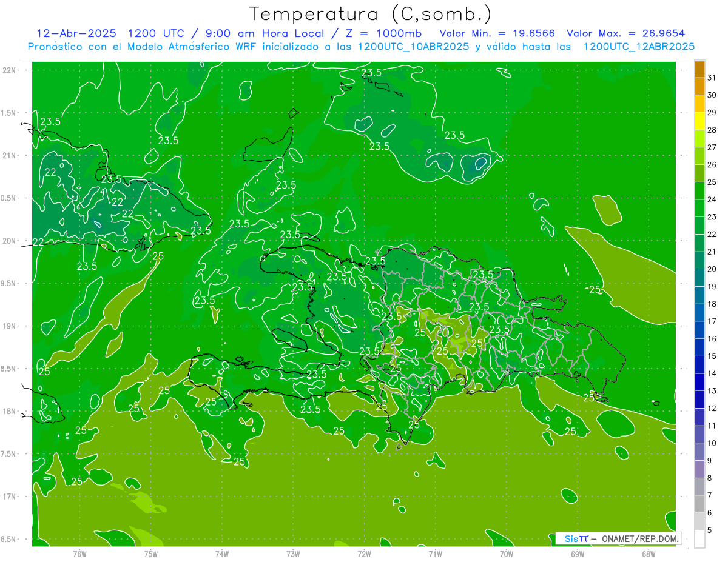Viewport: 728px width, 562px height.
Task: Click the initialization time "1200UTC_10ABR2025"
Action: (413, 47)
